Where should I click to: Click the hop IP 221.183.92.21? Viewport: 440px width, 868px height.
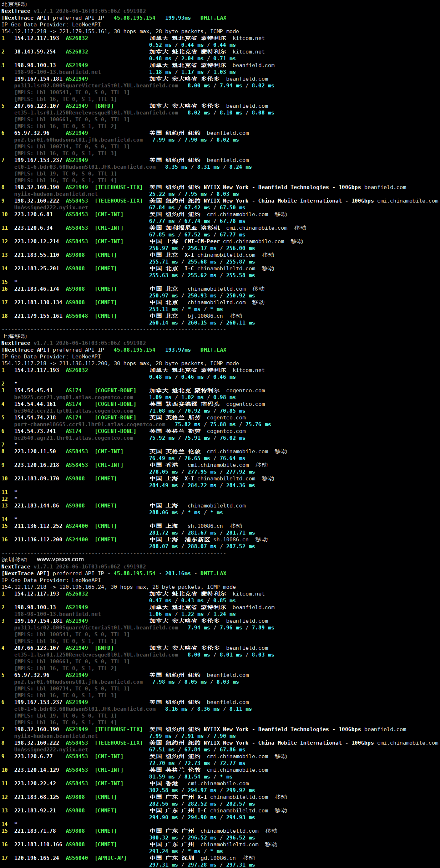pyautogui.click(x=35, y=811)
